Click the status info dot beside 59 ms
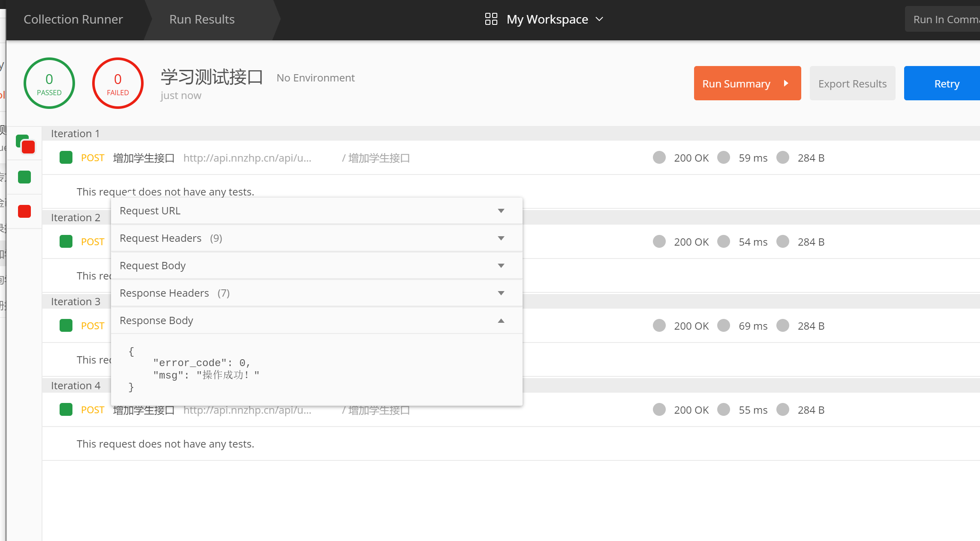This screenshot has height=541, width=980. pyautogui.click(x=724, y=158)
